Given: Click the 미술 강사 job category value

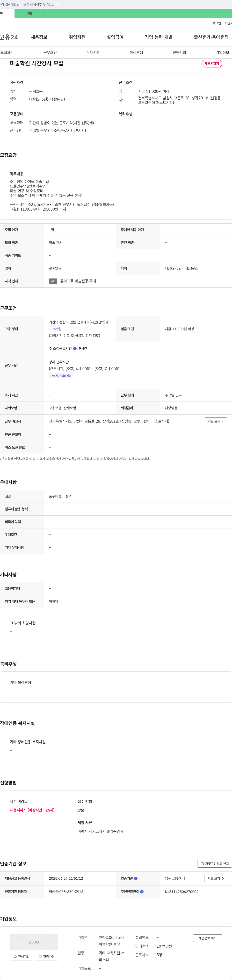Looking at the screenshot, I should coord(56,243).
